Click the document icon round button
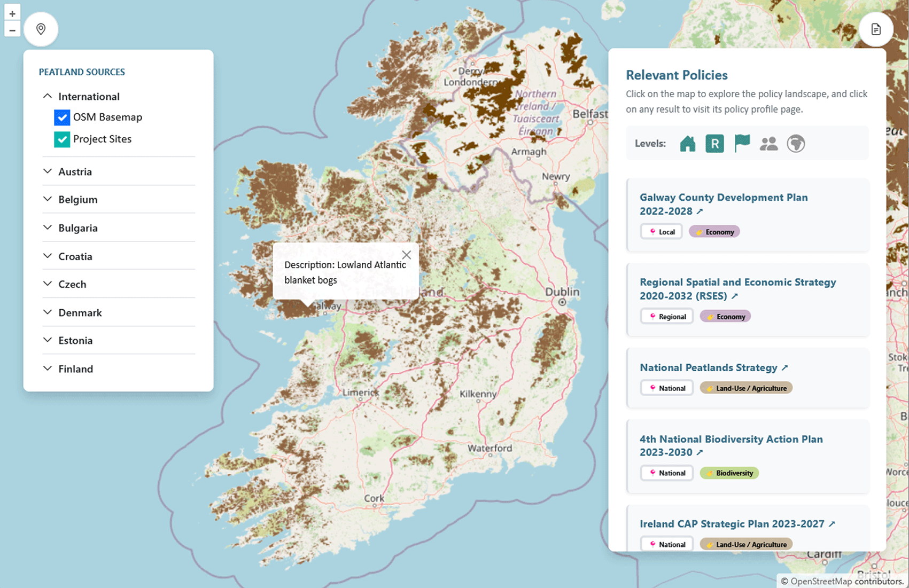This screenshot has width=909, height=588. [x=876, y=29]
